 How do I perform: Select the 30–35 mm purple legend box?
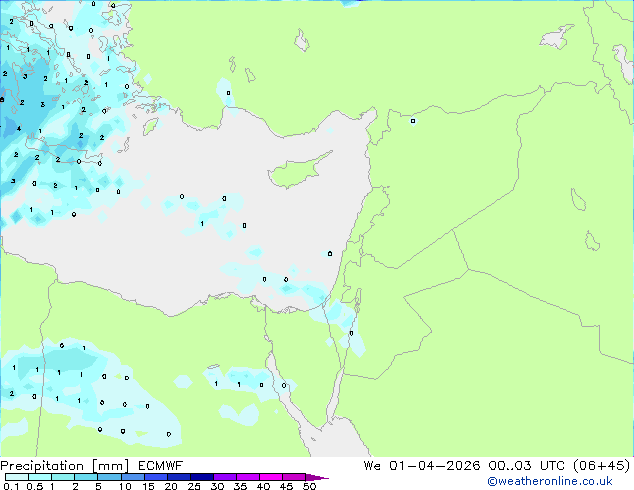pyautogui.click(x=225, y=477)
